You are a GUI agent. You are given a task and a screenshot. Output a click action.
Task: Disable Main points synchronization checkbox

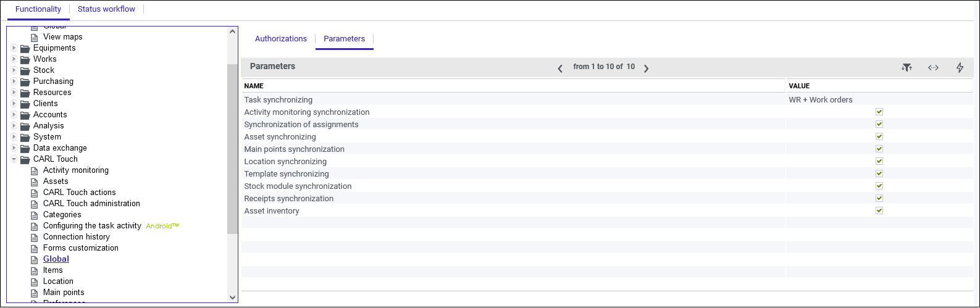pyautogui.click(x=879, y=149)
